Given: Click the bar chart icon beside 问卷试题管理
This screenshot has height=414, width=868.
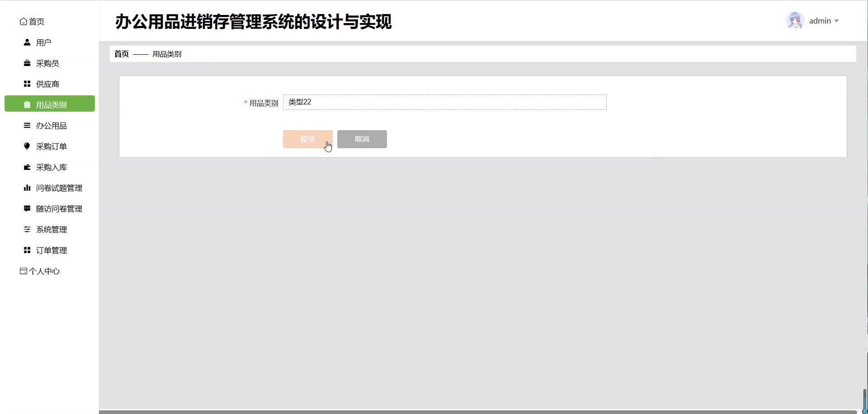Looking at the screenshot, I should [x=27, y=188].
